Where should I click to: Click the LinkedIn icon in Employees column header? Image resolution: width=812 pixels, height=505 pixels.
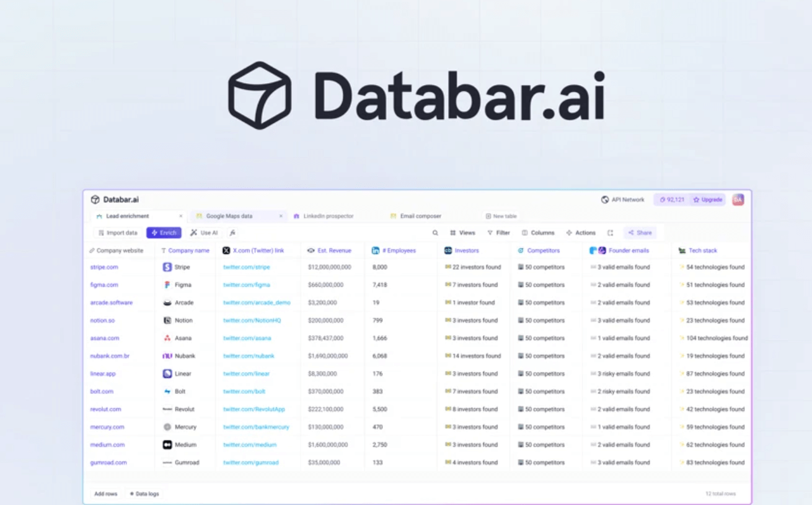point(376,251)
